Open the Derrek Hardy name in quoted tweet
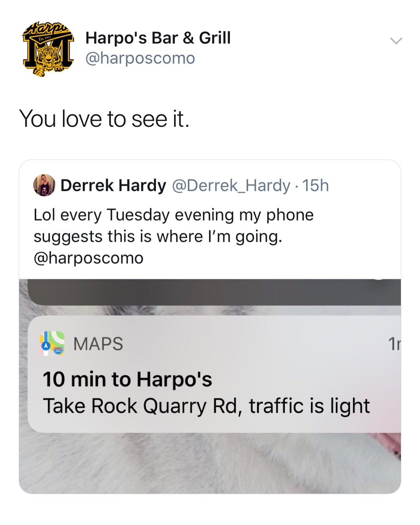Viewport: 420px width, 525px height. tap(114, 185)
